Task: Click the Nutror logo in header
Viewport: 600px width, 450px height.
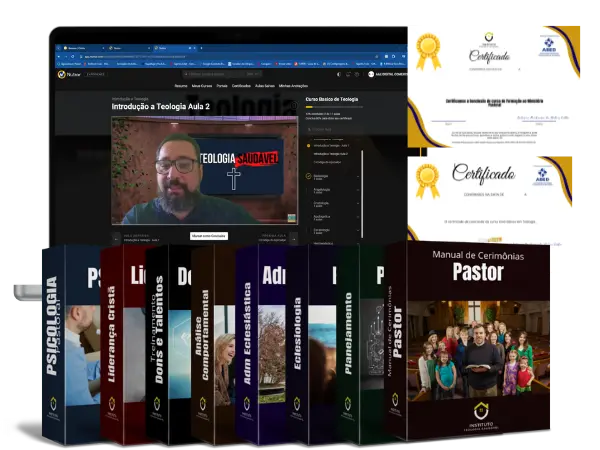Action: (x=69, y=75)
